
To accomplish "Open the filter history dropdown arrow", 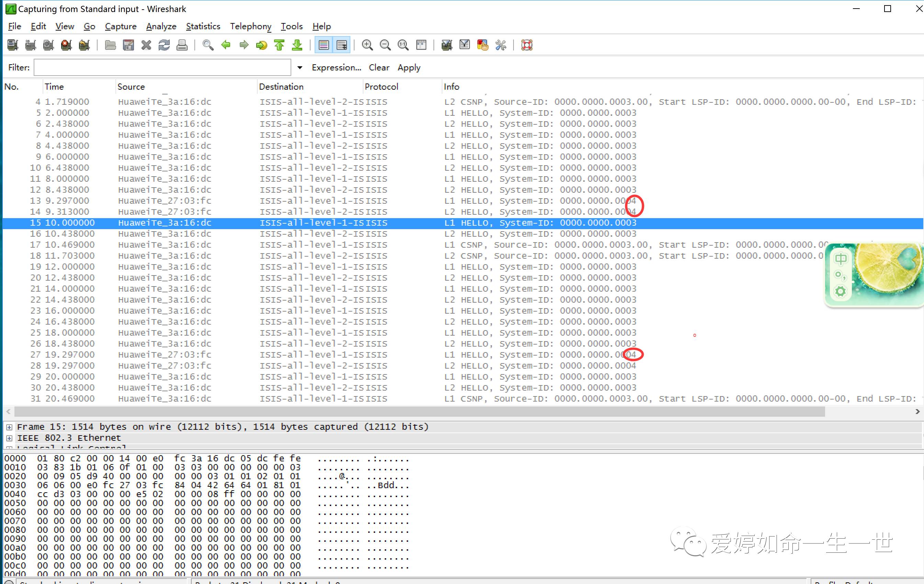I will (x=300, y=68).
